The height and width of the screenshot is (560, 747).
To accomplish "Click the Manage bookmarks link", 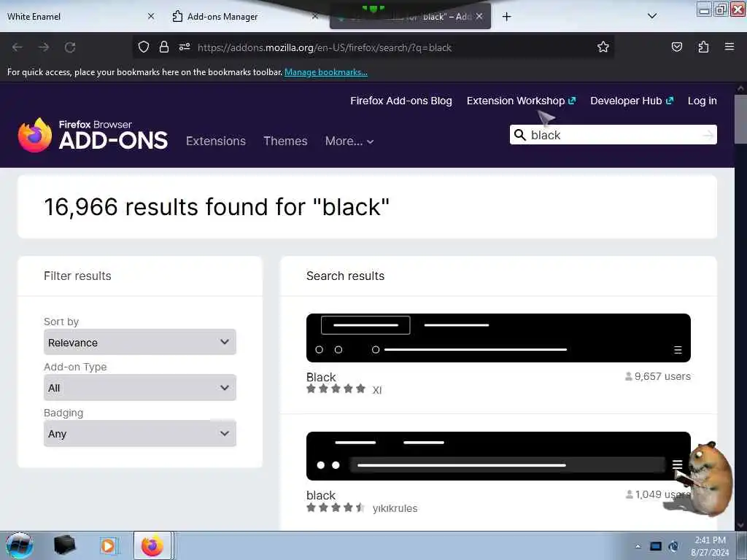I will coord(326,72).
